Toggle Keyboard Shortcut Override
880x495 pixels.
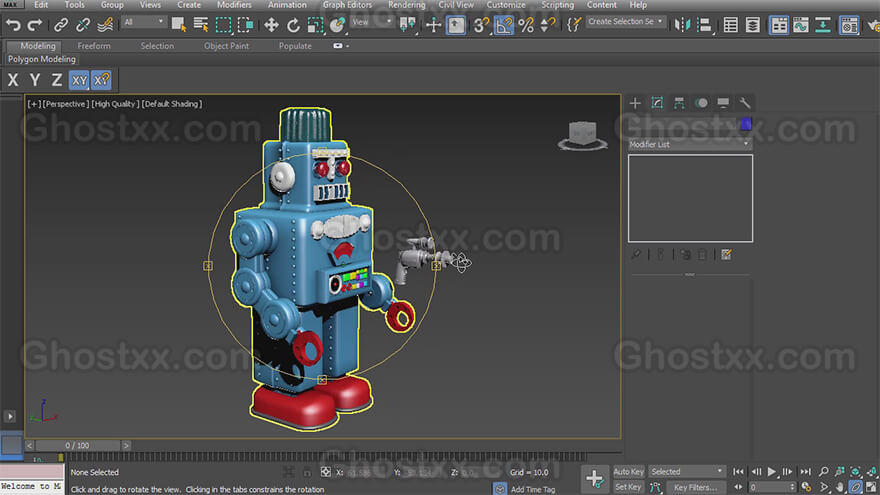coord(456,25)
